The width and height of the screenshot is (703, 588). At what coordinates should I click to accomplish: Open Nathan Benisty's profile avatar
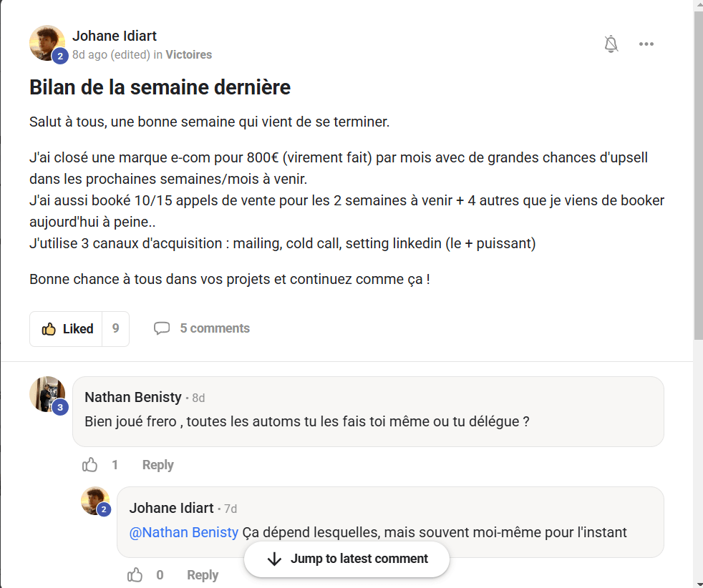click(47, 394)
